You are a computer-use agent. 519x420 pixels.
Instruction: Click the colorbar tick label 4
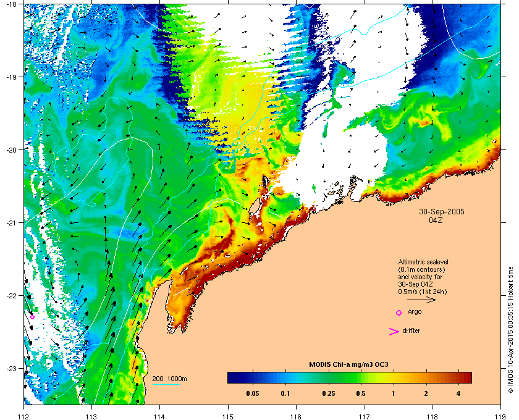pyautogui.click(x=458, y=394)
